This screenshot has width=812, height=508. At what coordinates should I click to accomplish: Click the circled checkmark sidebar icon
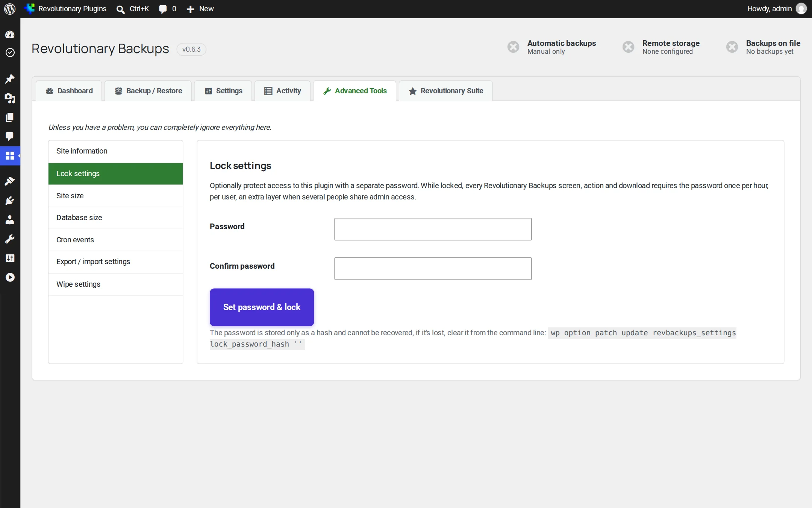(10, 52)
